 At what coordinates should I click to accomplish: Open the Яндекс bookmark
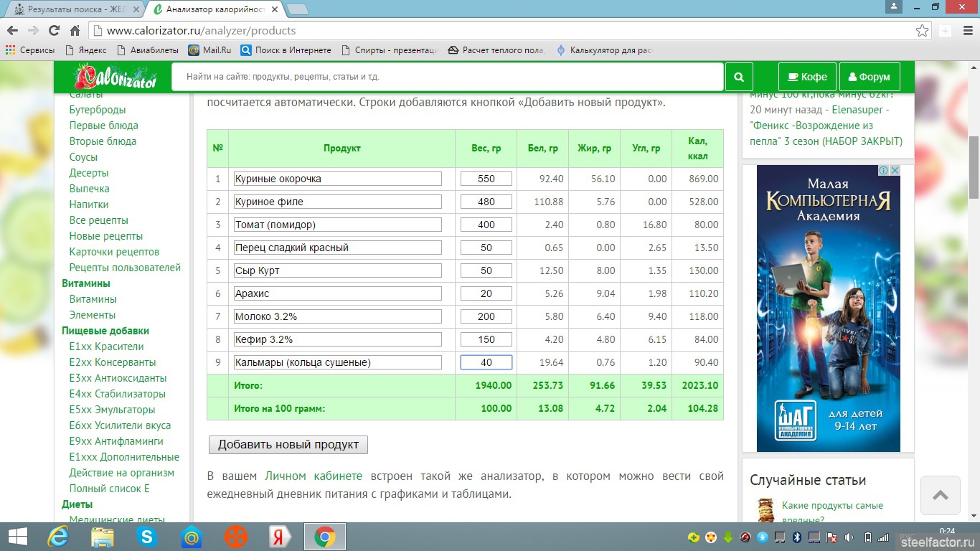pos(85,50)
